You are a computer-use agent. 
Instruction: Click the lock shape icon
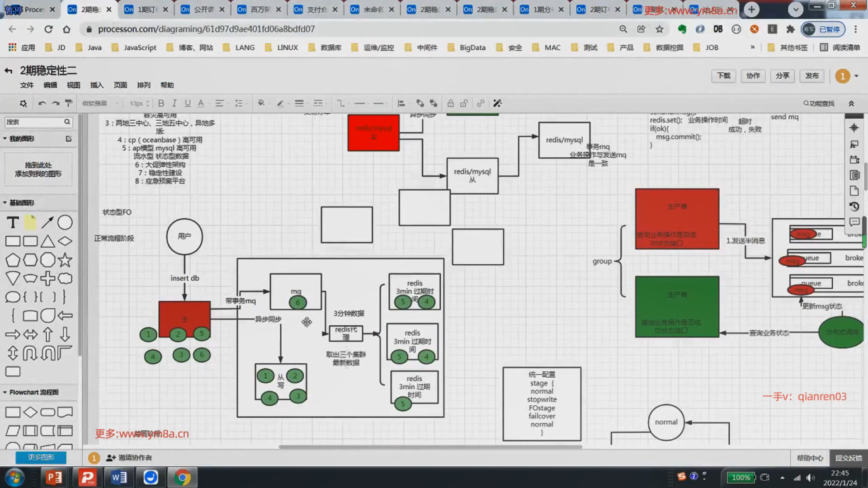[450, 103]
